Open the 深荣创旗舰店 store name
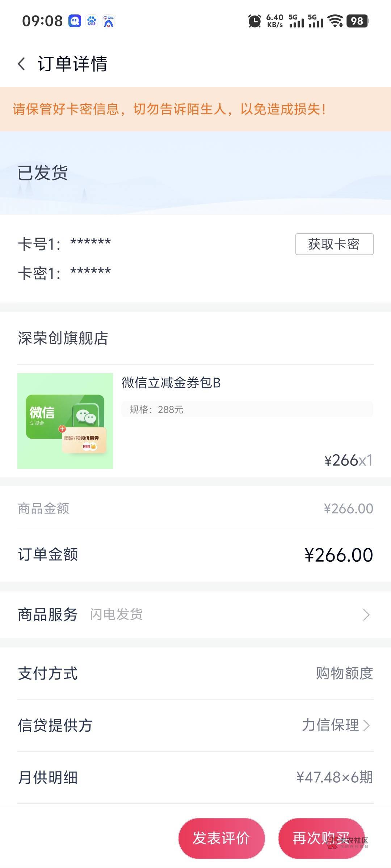Screen dimensions: 391x868 [63, 339]
